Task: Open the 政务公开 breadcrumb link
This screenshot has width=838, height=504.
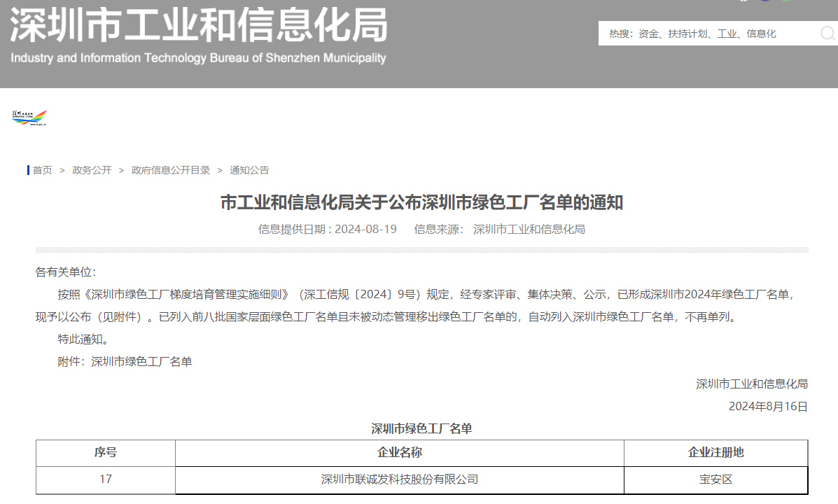Action: [92, 170]
